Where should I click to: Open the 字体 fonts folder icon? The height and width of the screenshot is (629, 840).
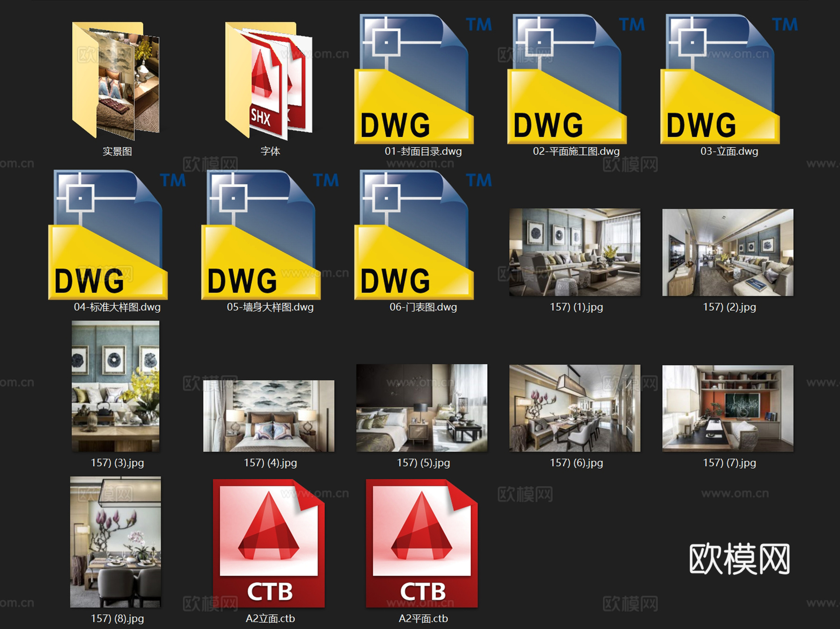(269, 81)
